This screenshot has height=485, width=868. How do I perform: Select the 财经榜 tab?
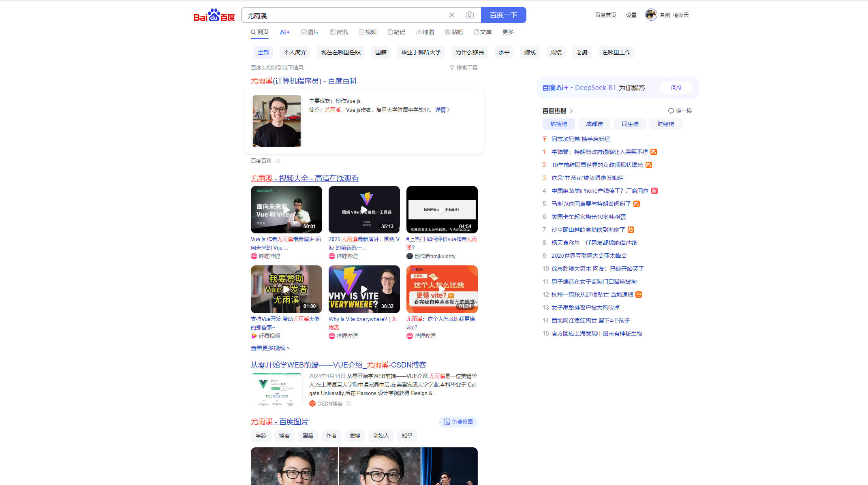[x=666, y=124]
